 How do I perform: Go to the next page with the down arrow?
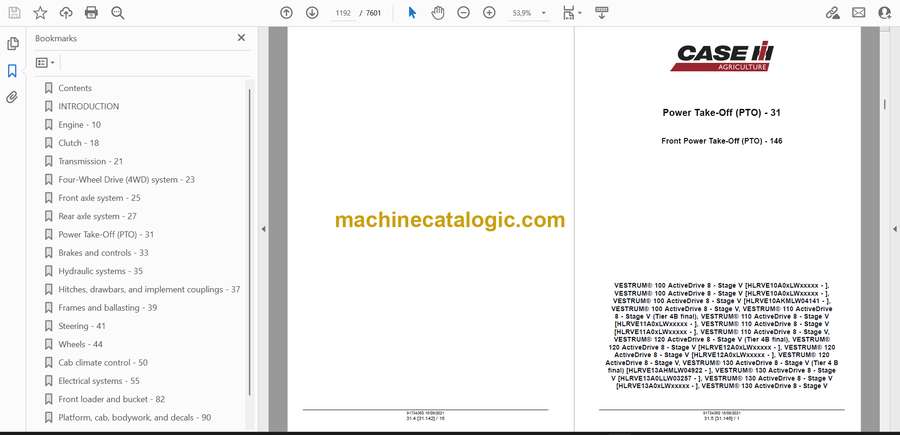(312, 13)
